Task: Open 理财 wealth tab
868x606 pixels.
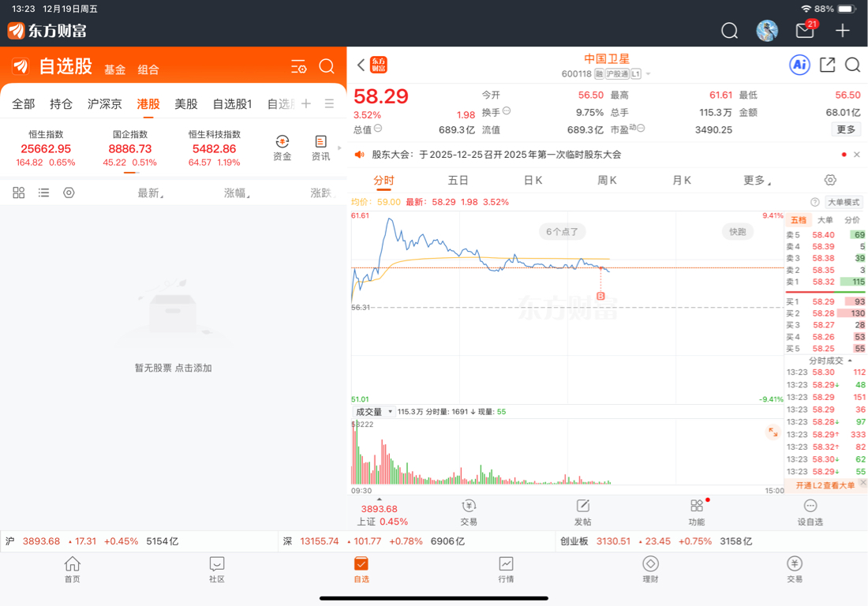Action: [650, 570]
